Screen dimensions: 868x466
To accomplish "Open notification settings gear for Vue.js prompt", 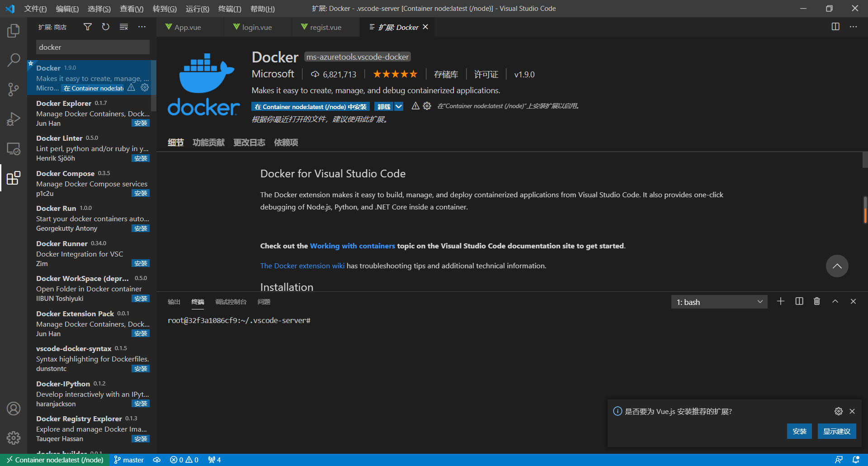I will [839, 411].
